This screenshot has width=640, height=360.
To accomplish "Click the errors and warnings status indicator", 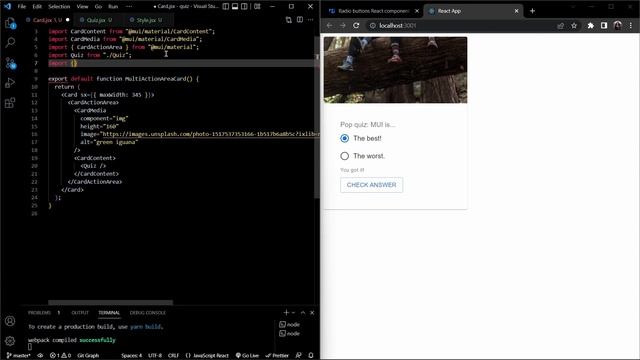I will [x=60, y=356].
